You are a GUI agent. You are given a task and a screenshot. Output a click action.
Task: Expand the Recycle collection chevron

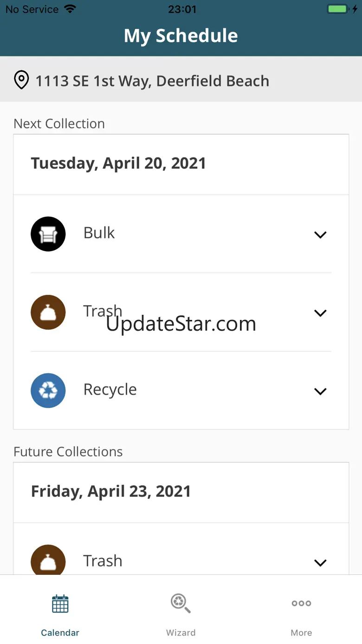pos(320,391)
